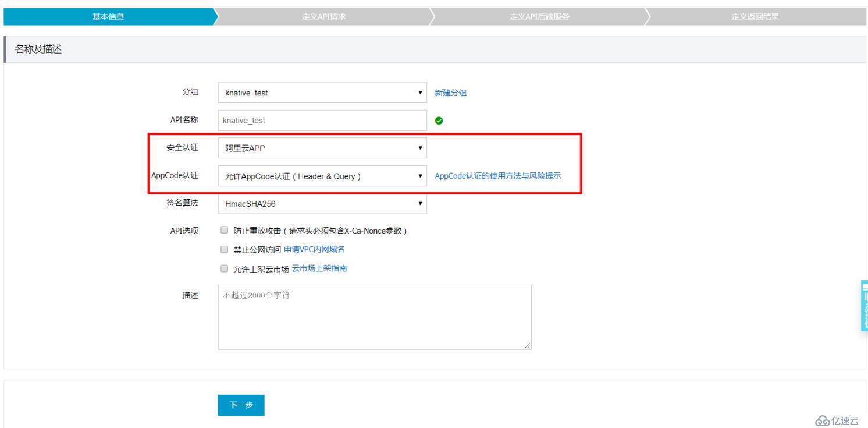The image size is (868, 428).
Task: Select the 定义API请求 step tab
Action: (x=324, y=16)
